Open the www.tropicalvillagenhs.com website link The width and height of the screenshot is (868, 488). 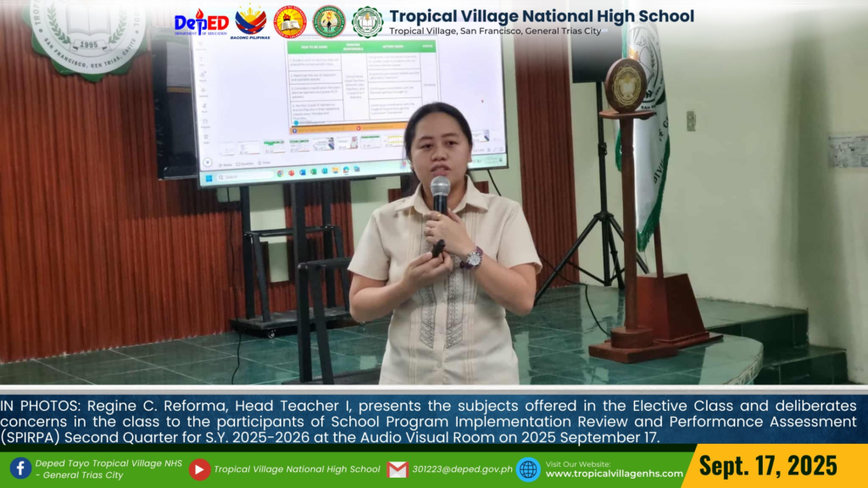pyautogui.click(x=614, y=474)
